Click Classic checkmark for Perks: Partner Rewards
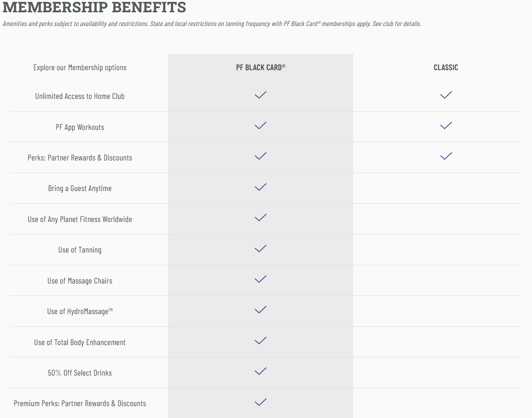 (x=446, y=156)
